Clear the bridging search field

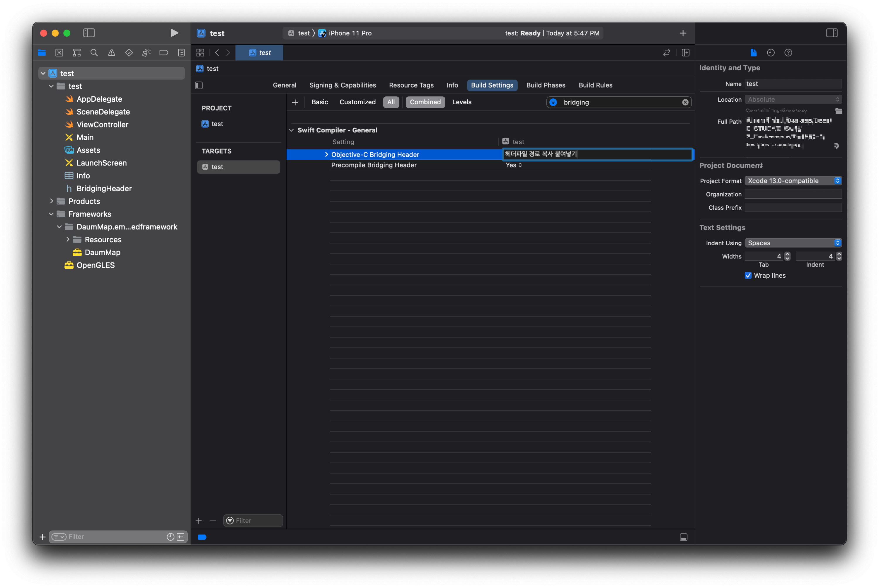pyautogui.click(x=685, y=102)
